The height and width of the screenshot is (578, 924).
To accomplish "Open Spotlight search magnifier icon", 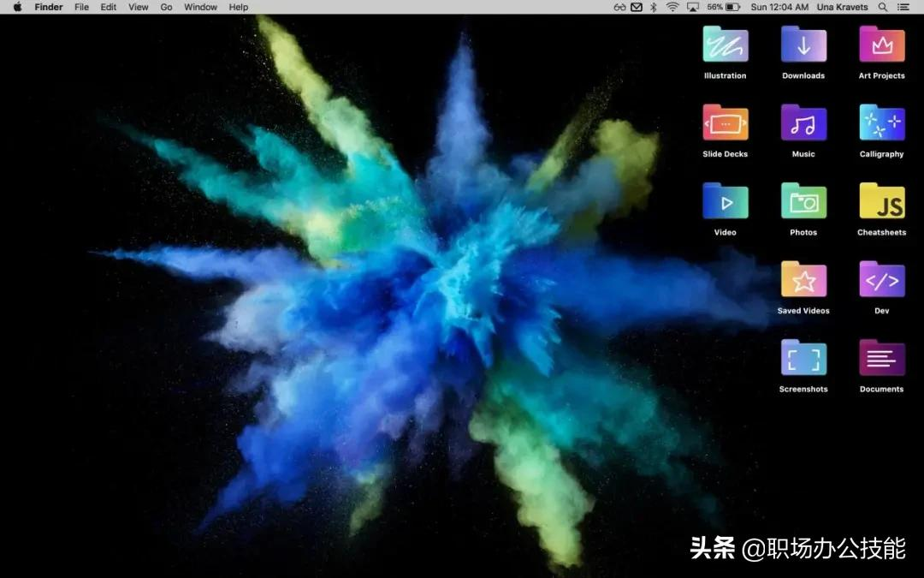I will pyautogui.click(x=883, y=7).
